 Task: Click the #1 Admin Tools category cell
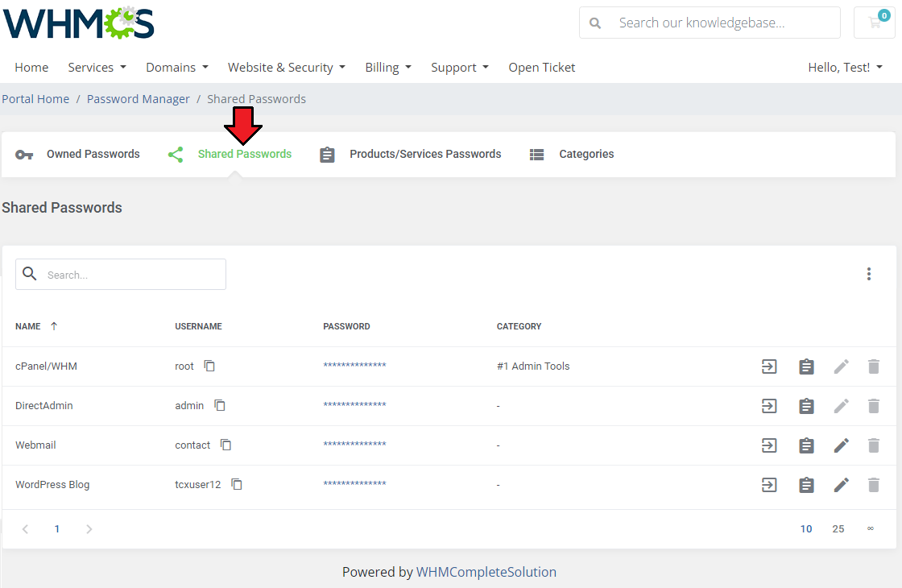533,366
